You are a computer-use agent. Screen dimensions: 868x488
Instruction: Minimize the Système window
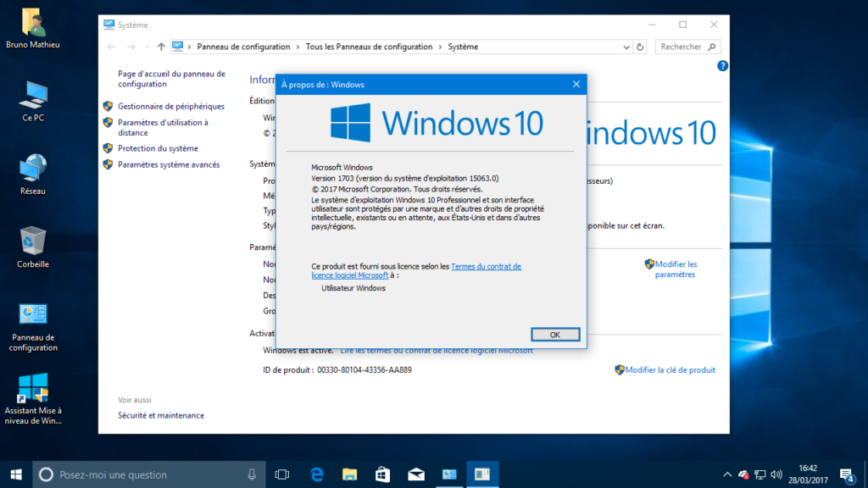(x=652, y=25)
